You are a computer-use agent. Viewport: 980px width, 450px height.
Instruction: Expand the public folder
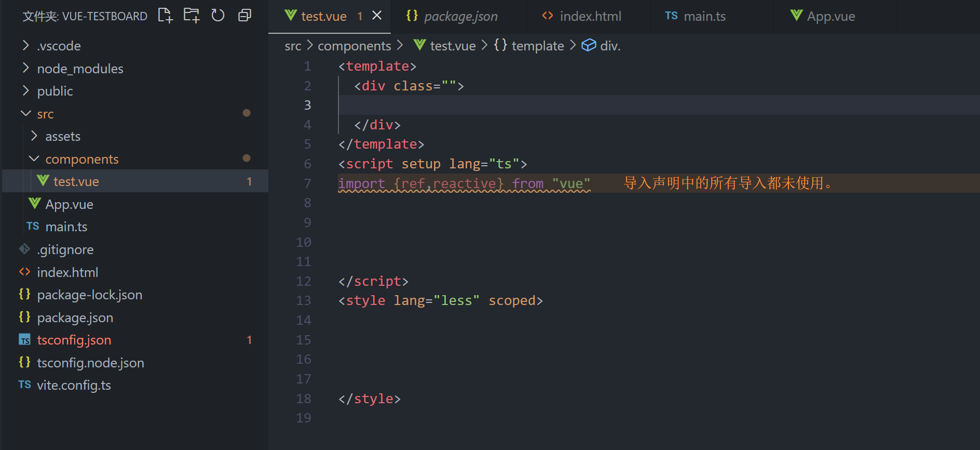135,91
